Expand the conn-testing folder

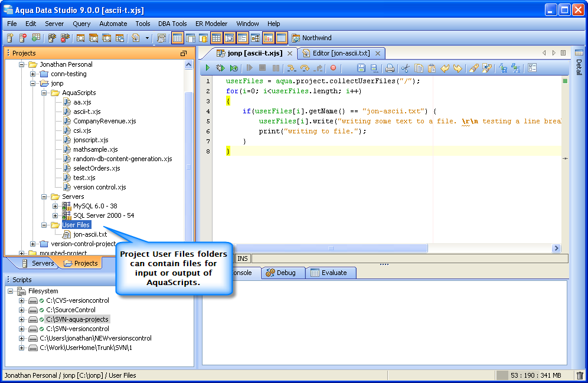pos(33,74)
